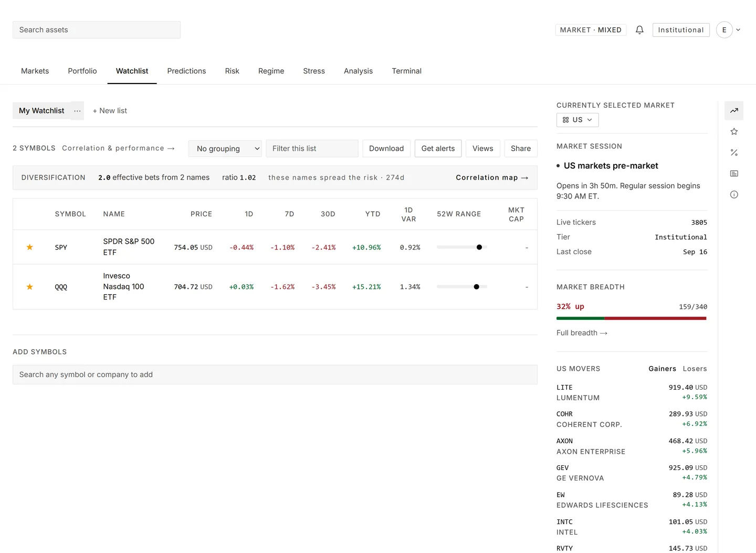Image resolution: width=756 pixels, height=553 pixels.
Task: Expand the US market selector
Action: (x=577, y=120)
